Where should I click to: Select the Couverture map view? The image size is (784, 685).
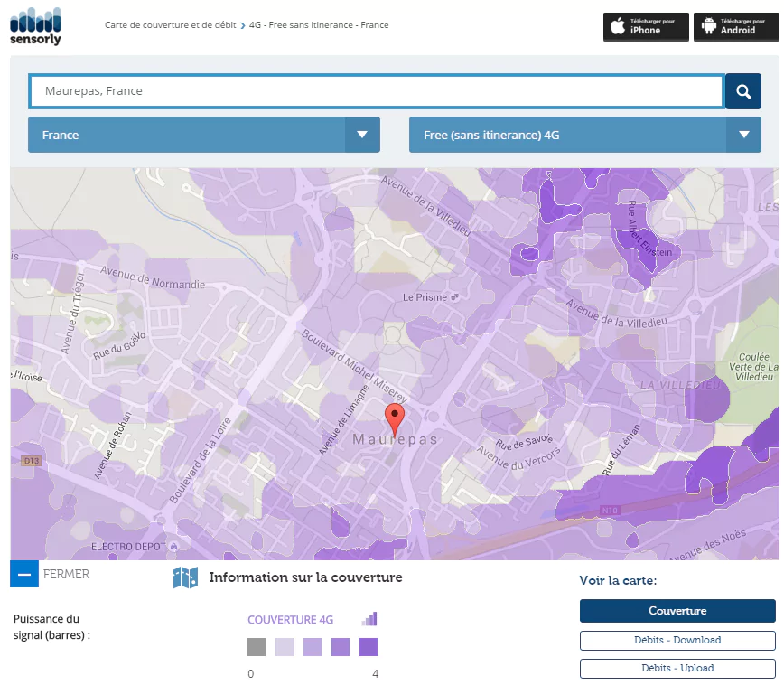coord(677,611)
